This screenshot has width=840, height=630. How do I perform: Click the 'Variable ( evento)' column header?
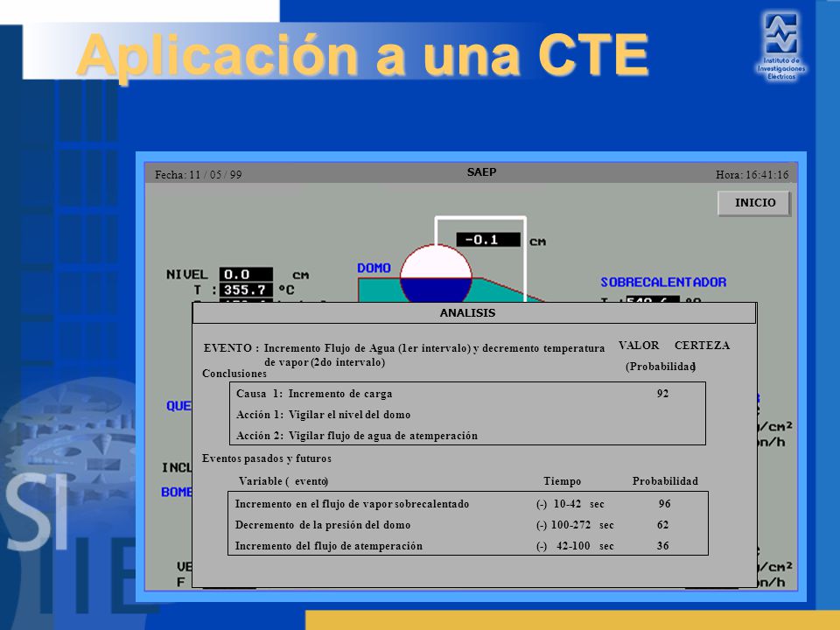(283, 481)
